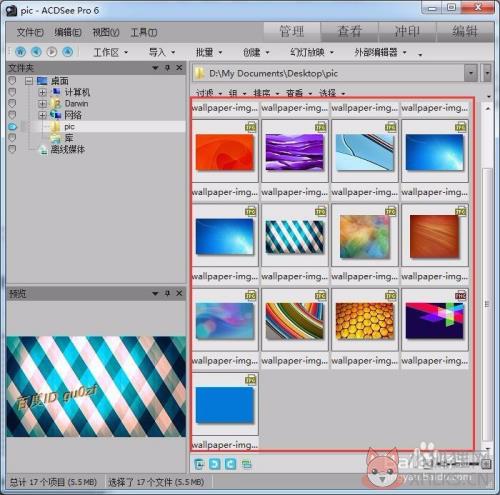Open the 文件(F) menu
Image resolution: width=500 pixels, height=495 pixels.
click(30, 32)
